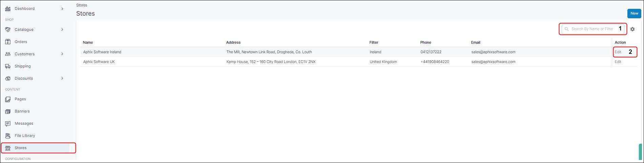644x163 pixels.
Task: Edit the Aphix Software UK store
Action: tap(618, 62)
